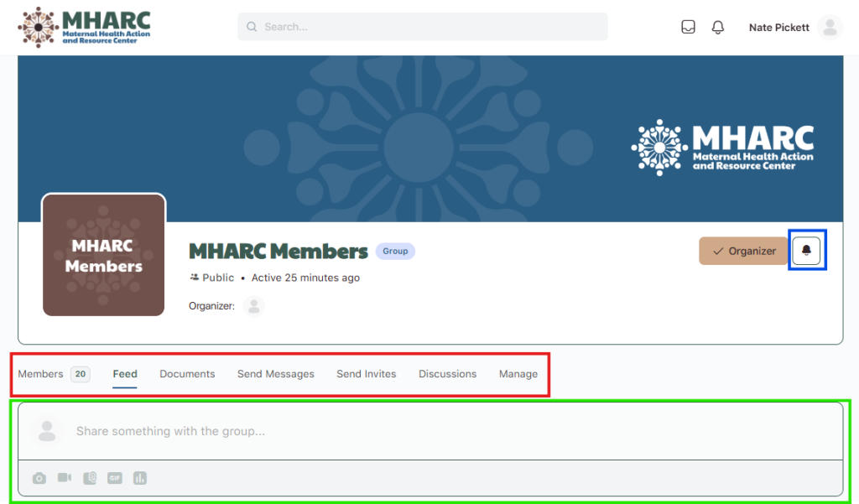Open Nate Pickett user account menu
Viewport: 859px width, 504px height.
[794, 27]
